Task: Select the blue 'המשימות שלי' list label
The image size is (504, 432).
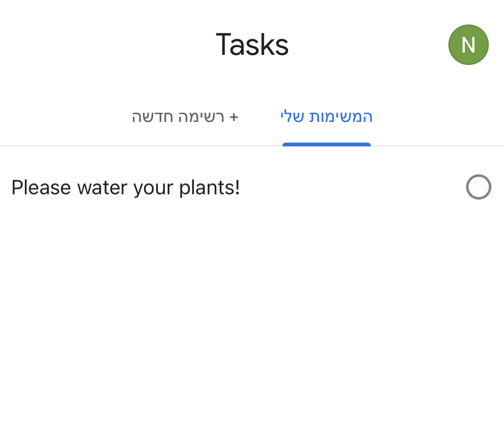Action: (326, 117)
